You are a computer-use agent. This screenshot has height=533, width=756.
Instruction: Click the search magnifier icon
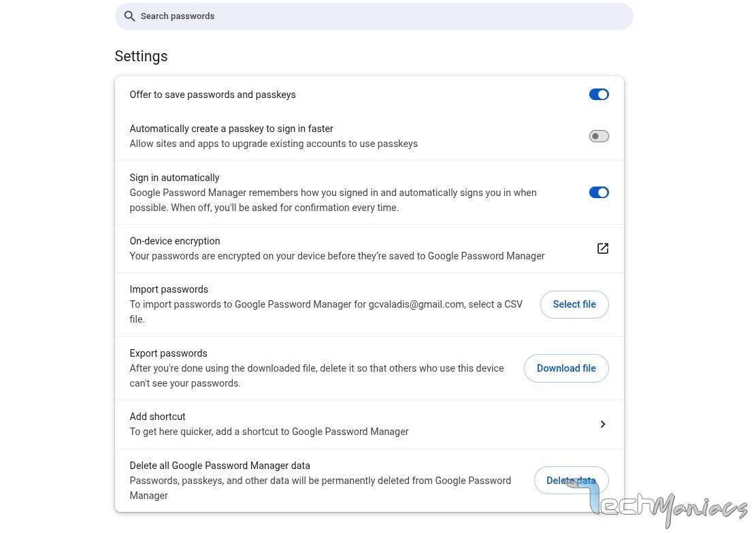(x=129, y=16)
